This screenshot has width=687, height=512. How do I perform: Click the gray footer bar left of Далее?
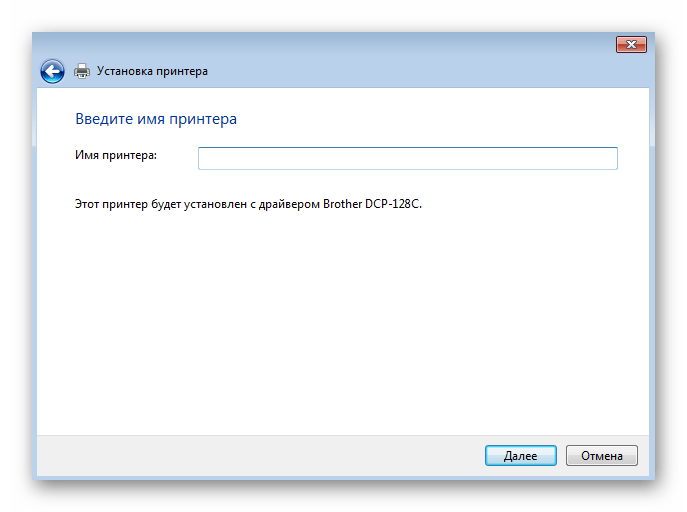250,455
